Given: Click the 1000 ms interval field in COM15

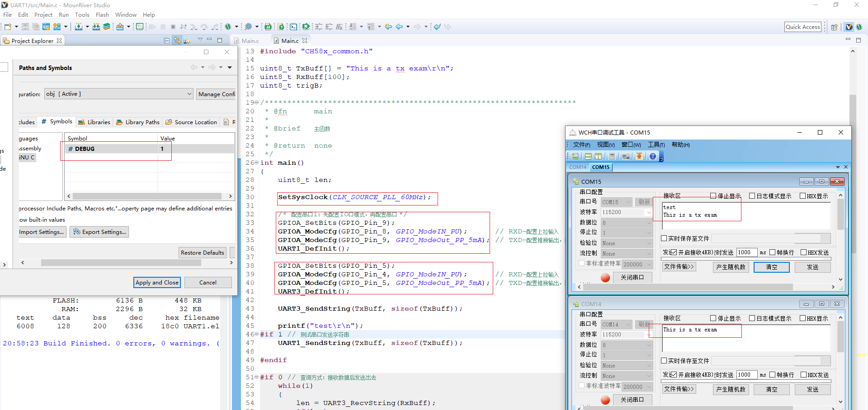Looking at the screenshot, I should tap(747, 252).
